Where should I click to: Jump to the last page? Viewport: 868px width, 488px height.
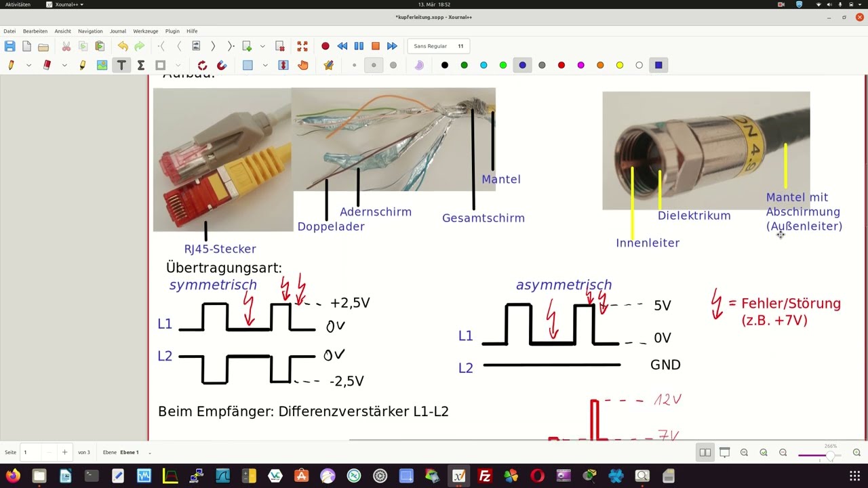click(x=231, y=46)
